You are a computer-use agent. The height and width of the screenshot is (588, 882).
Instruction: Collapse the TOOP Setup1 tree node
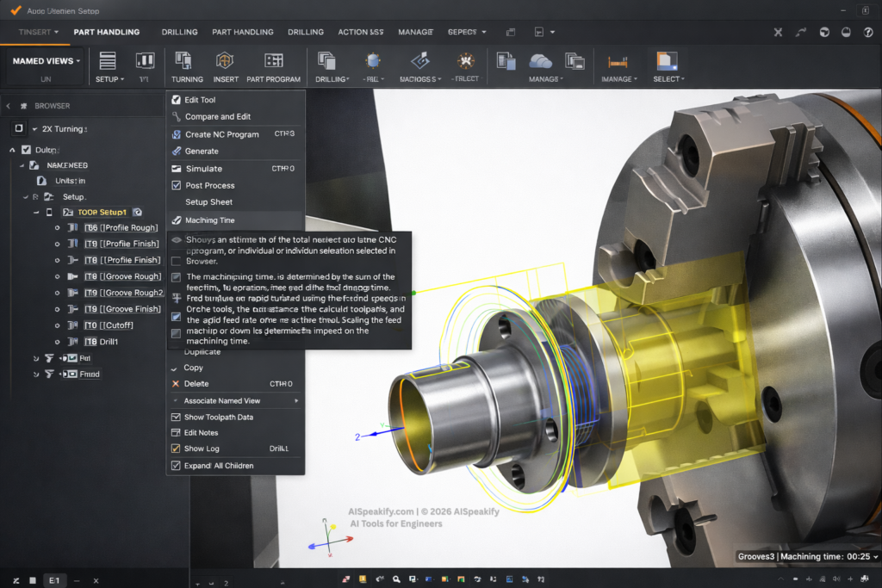tap(36, 212)
